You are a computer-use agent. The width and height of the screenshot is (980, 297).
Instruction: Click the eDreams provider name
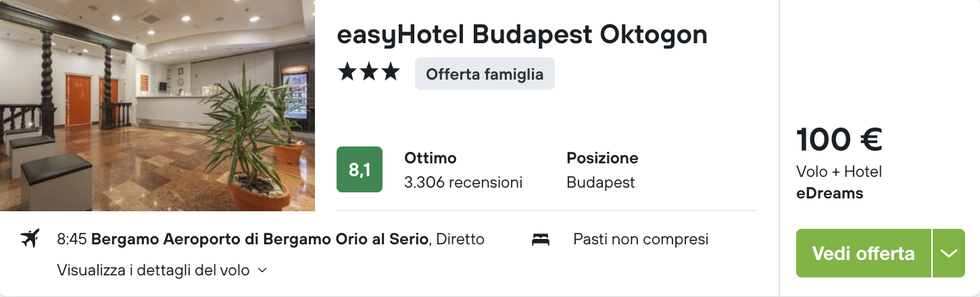[829, 193]
